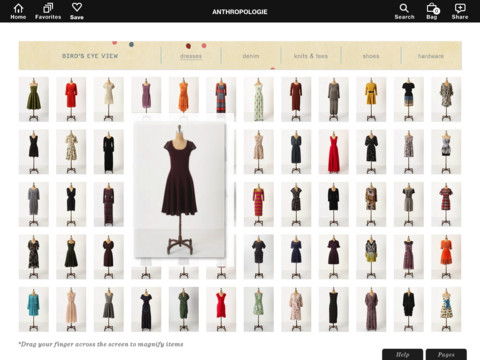Open the shoes tab
The height and width of the screenshot is (360, 480).
point(371,56)
